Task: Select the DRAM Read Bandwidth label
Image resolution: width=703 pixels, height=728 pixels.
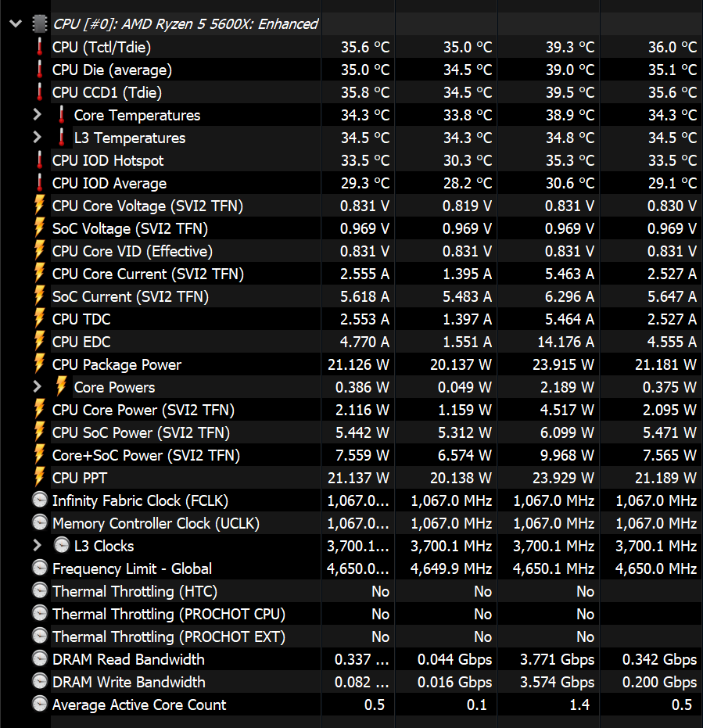Action: (x=128, y=659)
